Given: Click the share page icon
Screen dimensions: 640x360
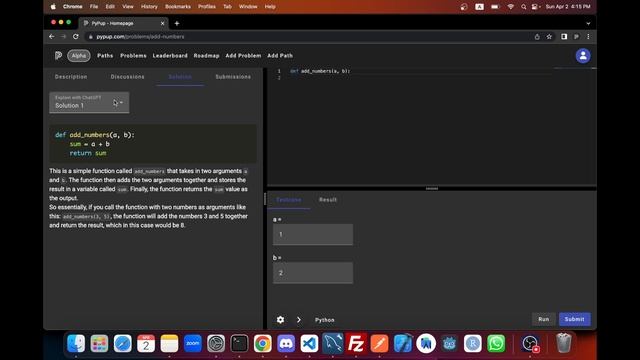Looking at the screenshot, I should 537,36.
